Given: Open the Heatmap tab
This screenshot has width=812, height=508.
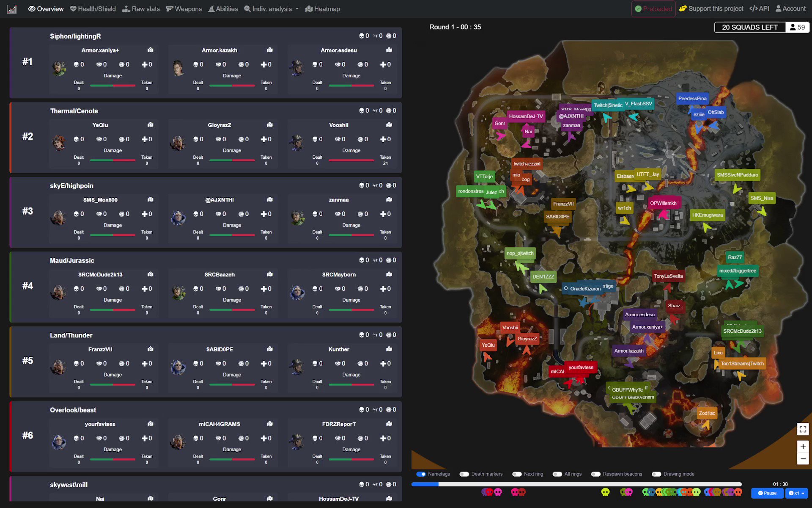Looking at the screenshot, I should (323, 9).
